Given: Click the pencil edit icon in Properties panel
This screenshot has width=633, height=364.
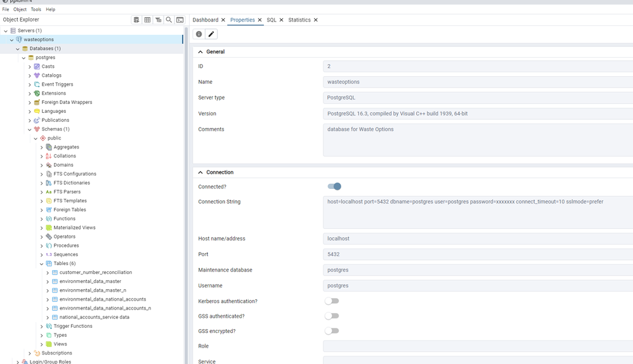Looking at the screenshot, I should coord(211,34).
